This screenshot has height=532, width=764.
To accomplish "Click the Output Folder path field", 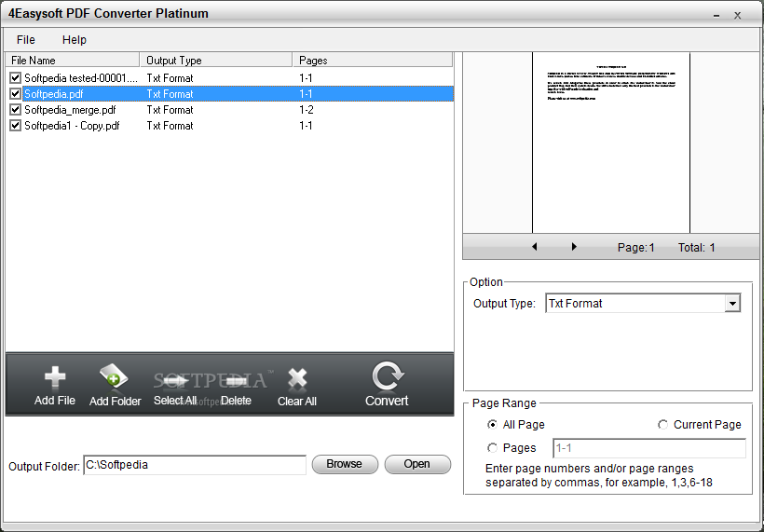I will (195, 465).
